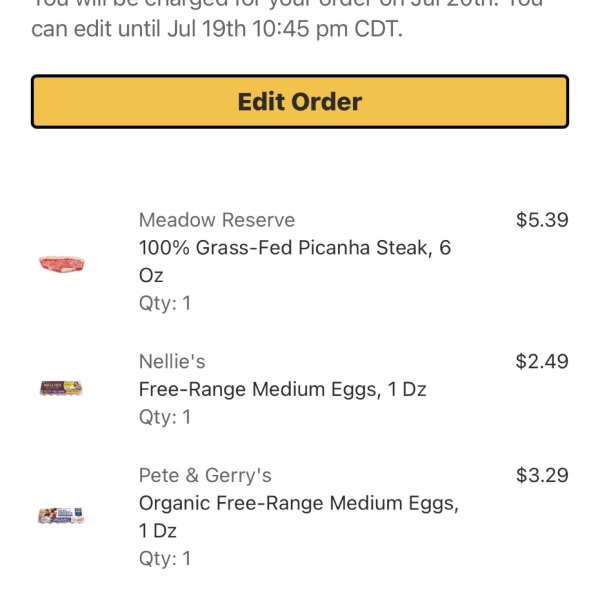The width and height of the screenshot is (600, 600).
Task: Select the Nellie's brand label
Action: point(172,362)
